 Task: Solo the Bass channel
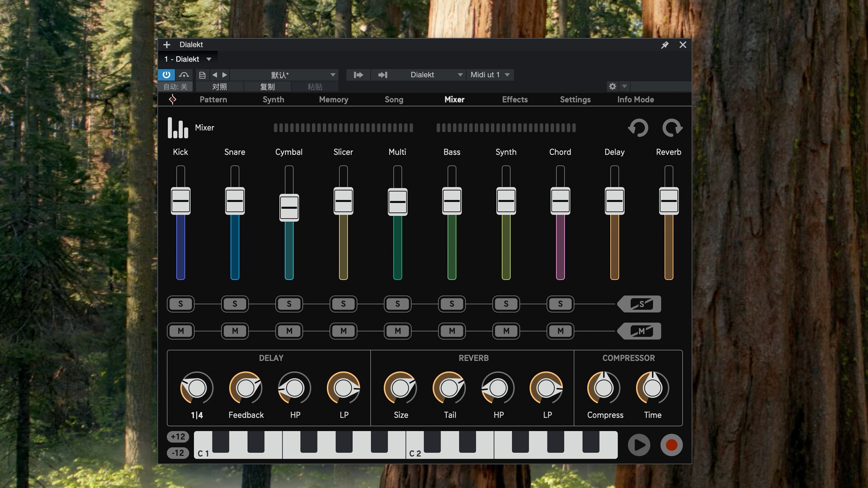452,304
